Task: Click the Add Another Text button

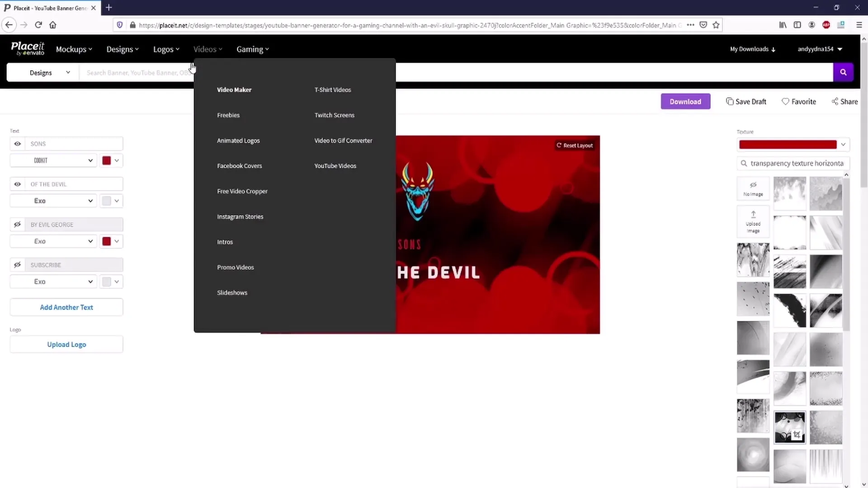Action: [66, 307]
